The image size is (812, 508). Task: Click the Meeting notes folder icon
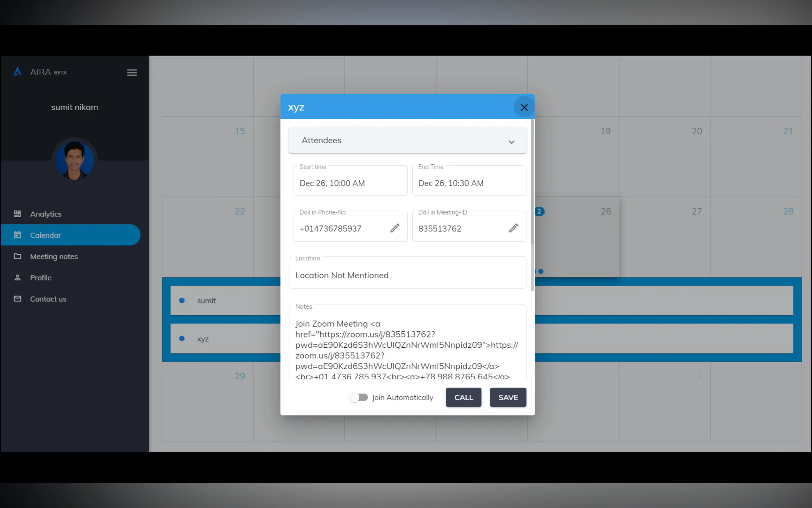pos(18,256)
